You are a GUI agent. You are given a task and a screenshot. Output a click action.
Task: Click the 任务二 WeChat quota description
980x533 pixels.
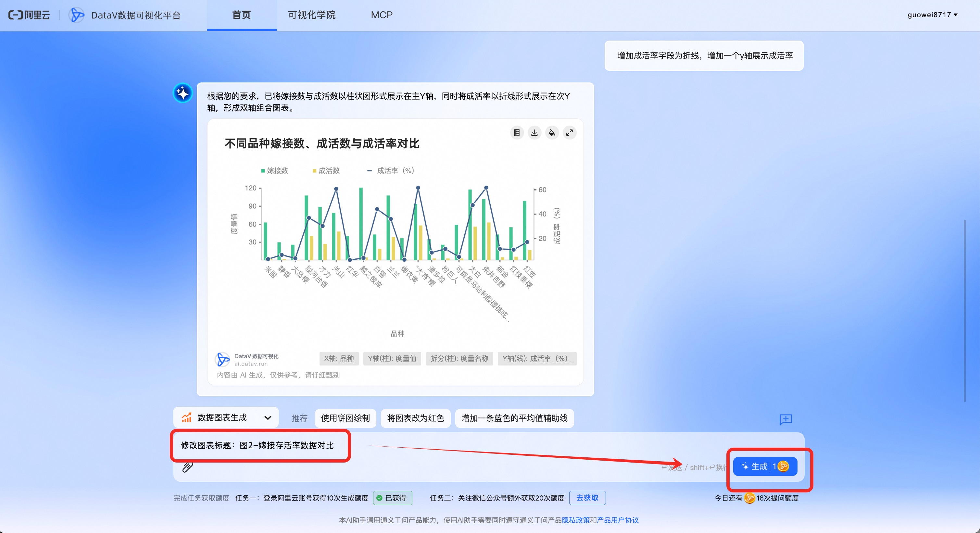[x=497, y=498]
